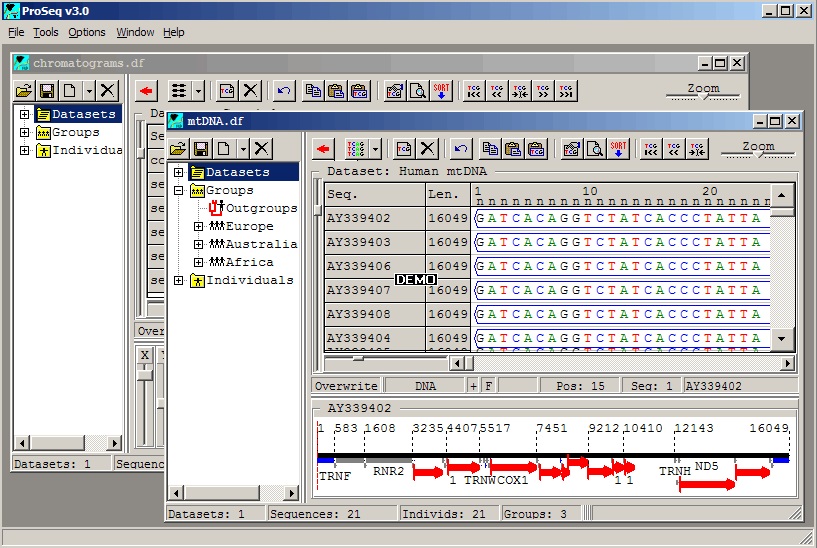Expand the Europe group node
Viewport: 817px width, 548px height.
click(199, 227)
